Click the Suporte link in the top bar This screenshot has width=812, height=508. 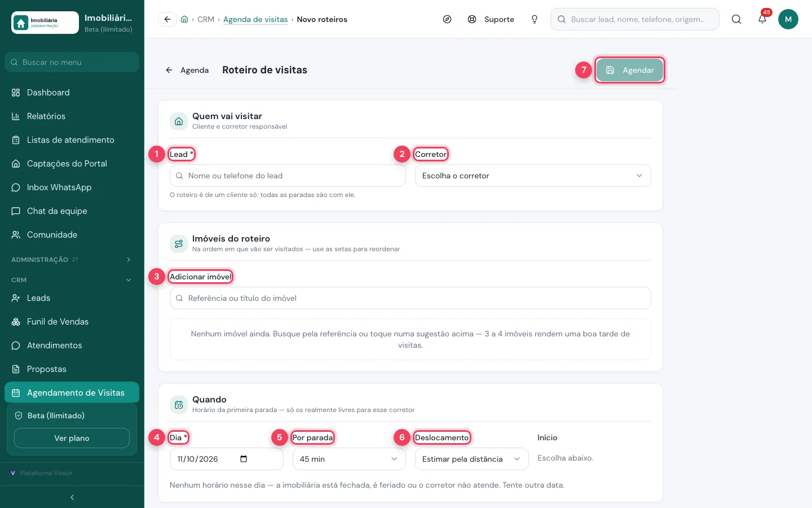tap(499, 19)
